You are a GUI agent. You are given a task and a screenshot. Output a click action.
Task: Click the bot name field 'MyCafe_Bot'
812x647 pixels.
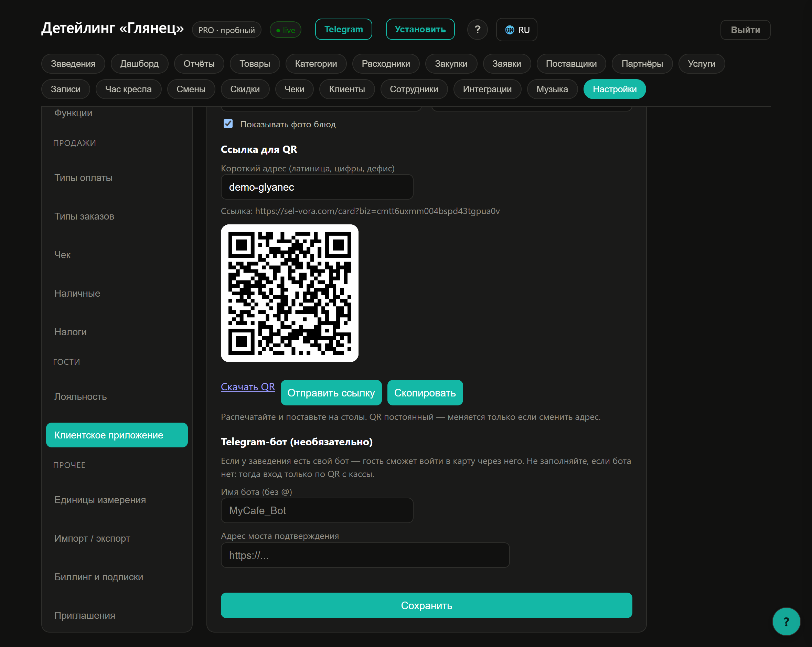tap(317, 510)
